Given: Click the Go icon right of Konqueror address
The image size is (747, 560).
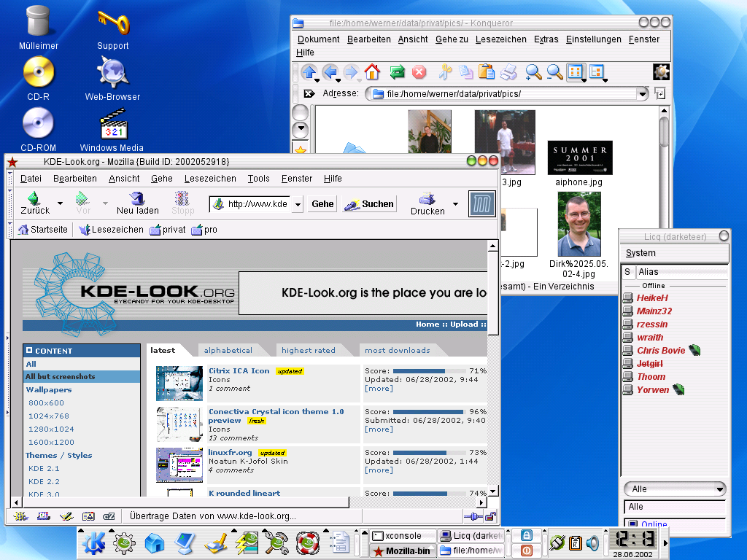Looking at the screenshot, I should pyautogui.click(x=659, y=93).
